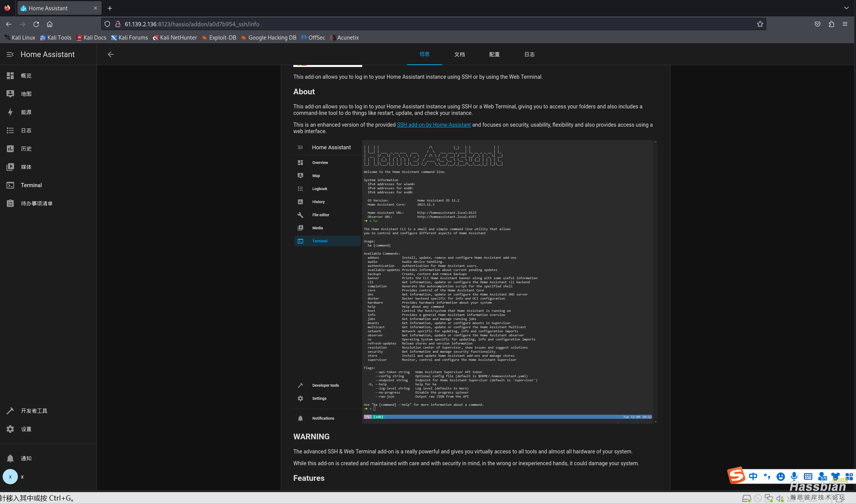Open the Kali Forums bookmark
Viewport: 856px width, 504px height.
tap(129, 38)
